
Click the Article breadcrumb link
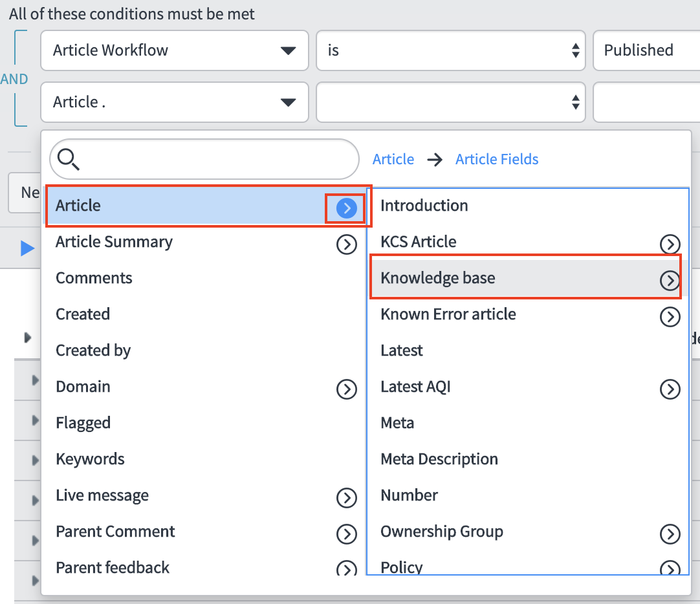tap(393, 159)
